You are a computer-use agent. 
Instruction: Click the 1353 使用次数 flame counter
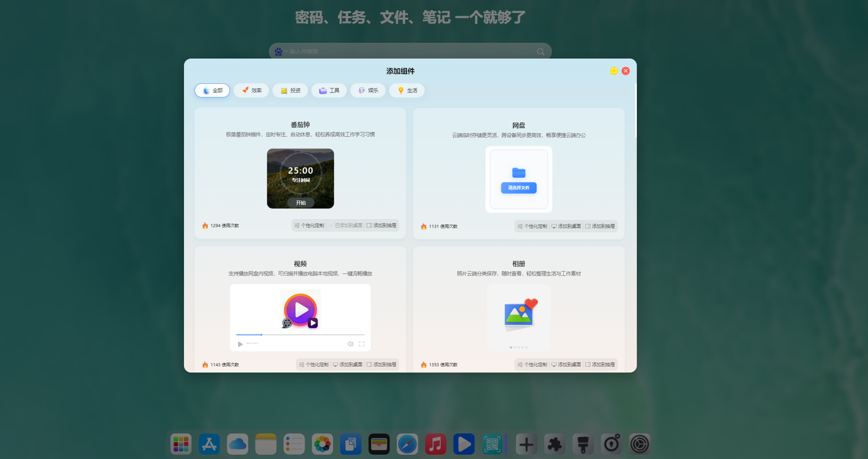point(439,365)
